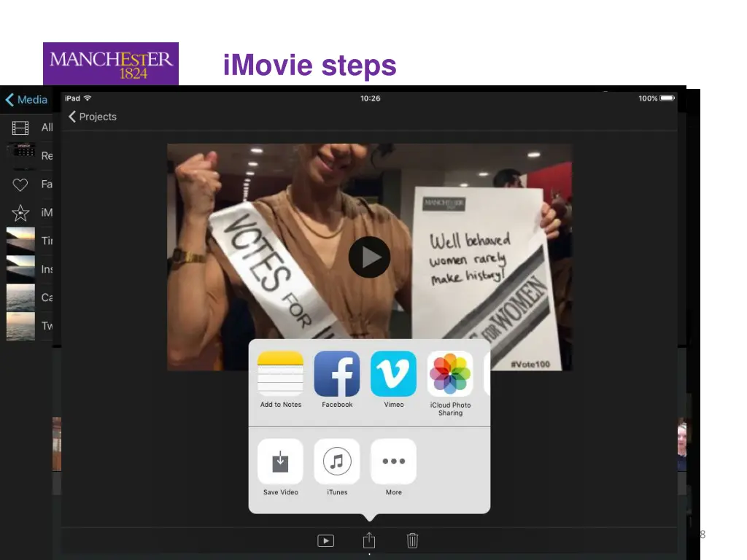Open the Favorites heart category
The width and height of the screenshot is (747, 560).
tap(20, 184)
